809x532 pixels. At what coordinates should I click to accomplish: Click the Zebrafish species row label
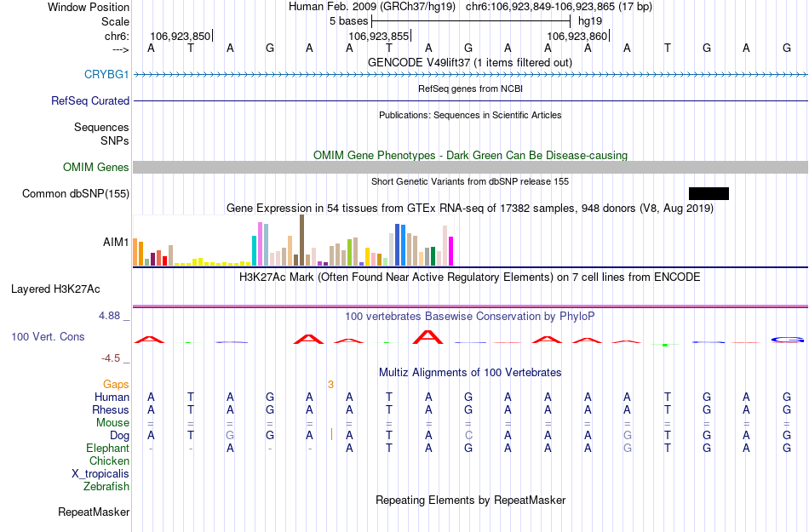click(x=106, y=487)
